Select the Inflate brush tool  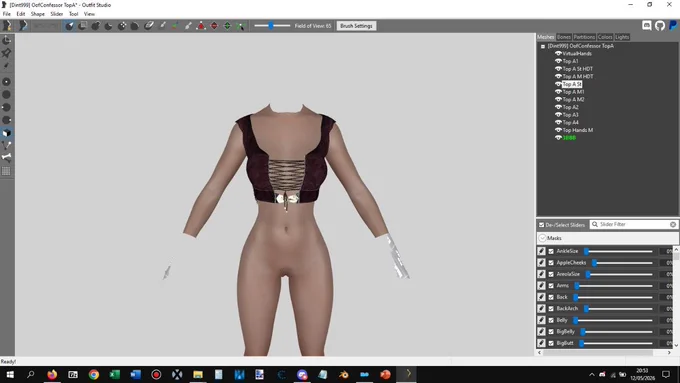tap(95, 26)
